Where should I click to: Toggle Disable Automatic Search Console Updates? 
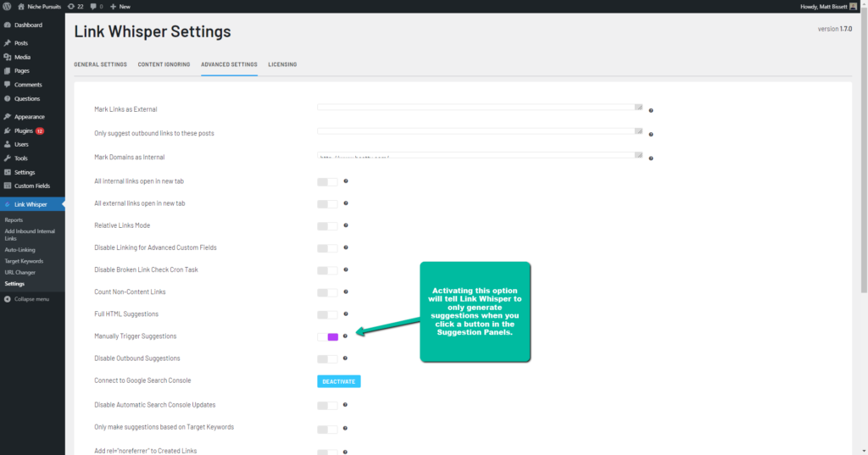327,405
